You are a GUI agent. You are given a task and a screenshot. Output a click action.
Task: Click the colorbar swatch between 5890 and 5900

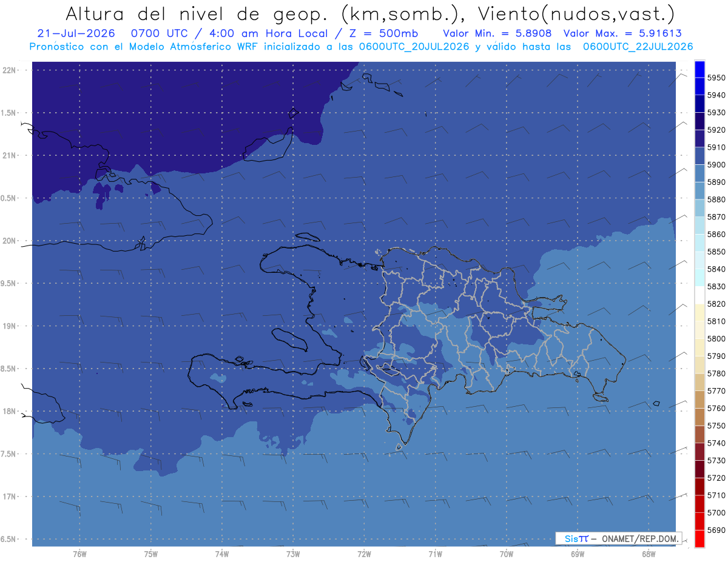click(x=699, y=173)
